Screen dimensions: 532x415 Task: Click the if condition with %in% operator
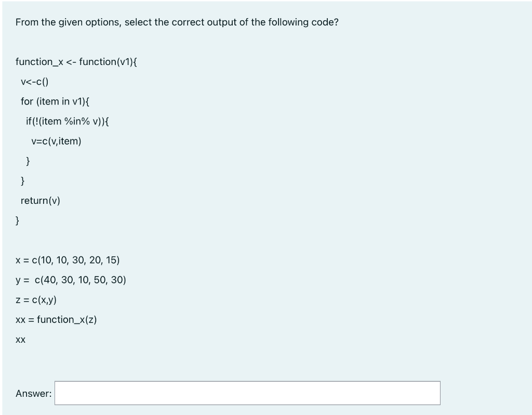point(70,121)
